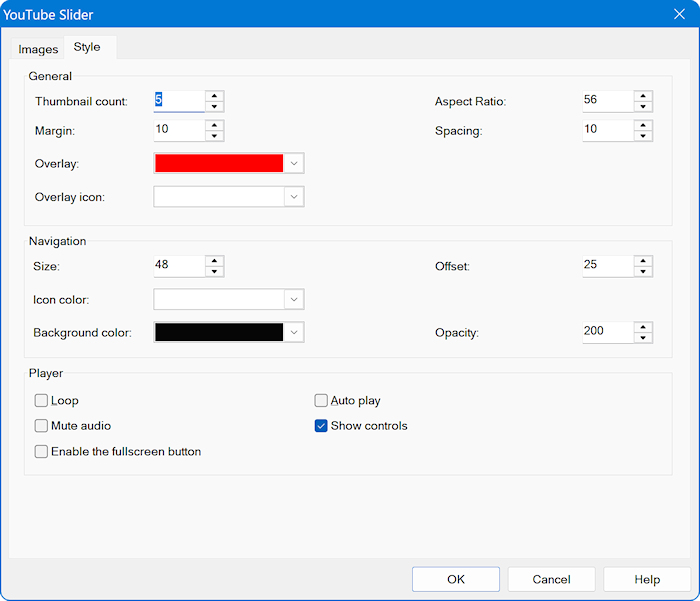Increase Navigation Size with up arrow
This screenshot has height=601, width=700.
tap(214, 261)
